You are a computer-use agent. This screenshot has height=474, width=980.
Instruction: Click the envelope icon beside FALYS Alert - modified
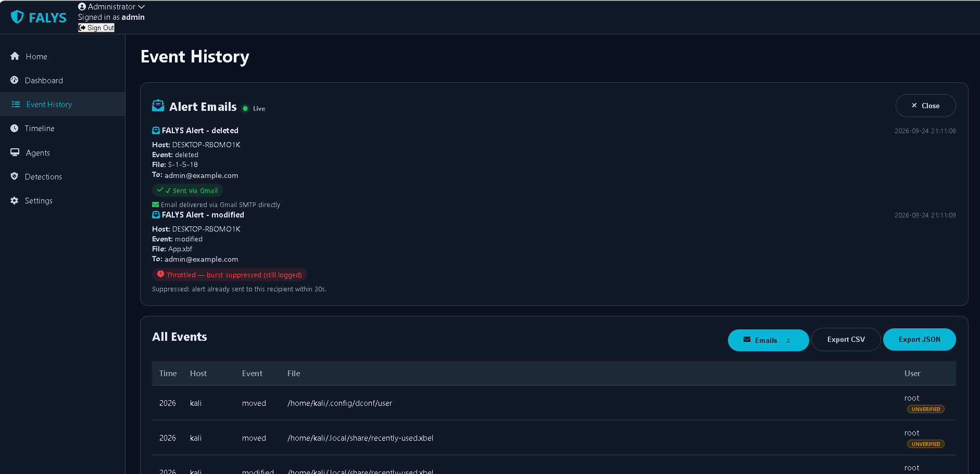[x=156, y=214]
